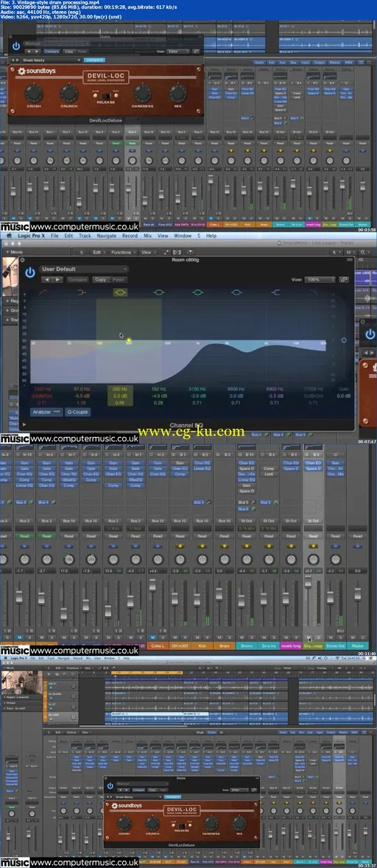
Task: Toggle the Analyzer button in Channel EQ
Action: coord(46,412)
